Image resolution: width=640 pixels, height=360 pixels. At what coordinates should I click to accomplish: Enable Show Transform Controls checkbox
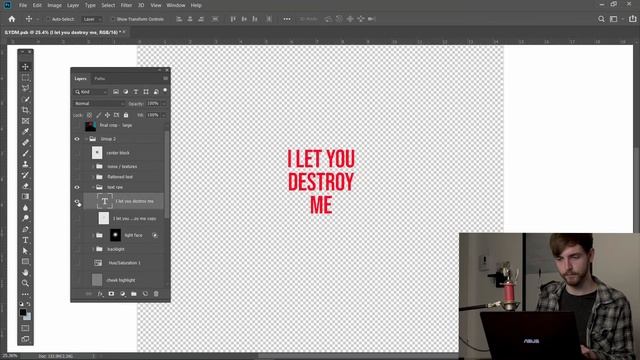[x=113, y=19]
